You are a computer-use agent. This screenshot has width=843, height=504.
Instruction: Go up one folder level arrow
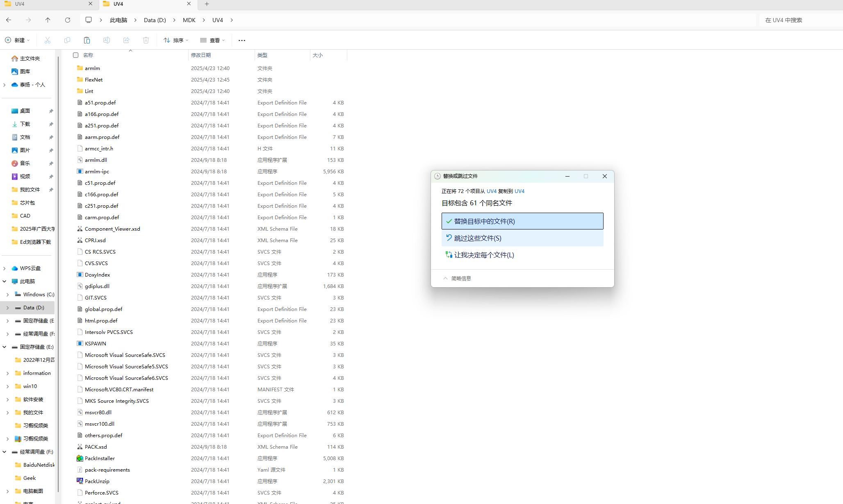48,20
